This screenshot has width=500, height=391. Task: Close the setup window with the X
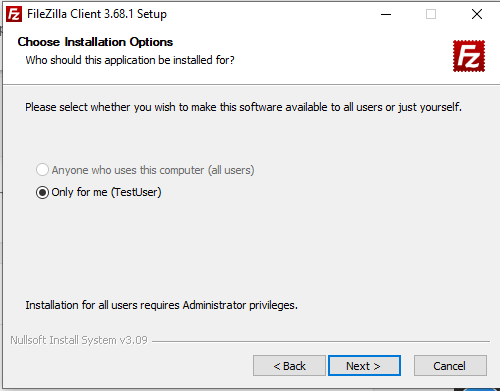click(477, 14)
